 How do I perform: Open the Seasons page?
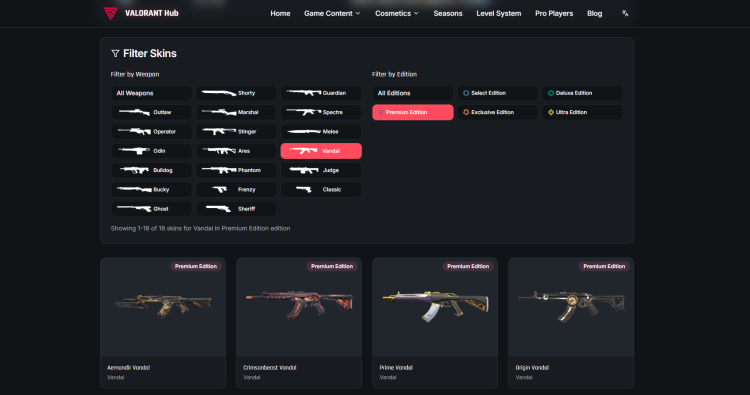tap(448, 13)
